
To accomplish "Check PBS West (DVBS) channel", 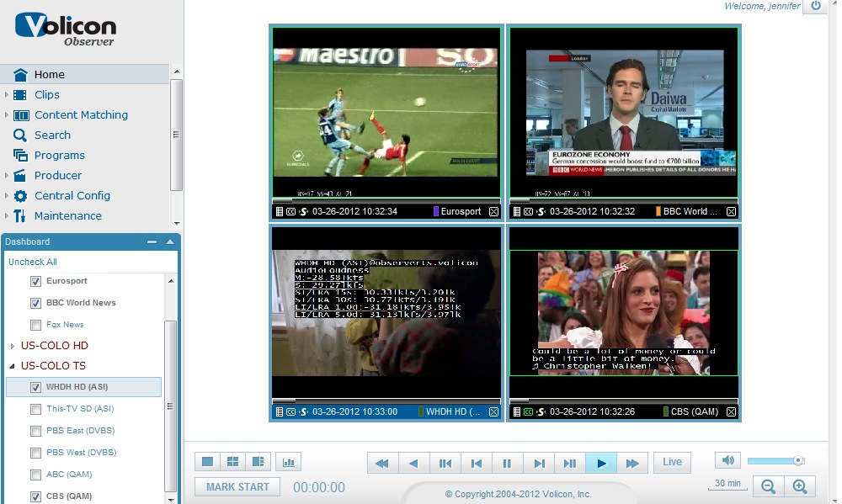I will coord(36,453).
